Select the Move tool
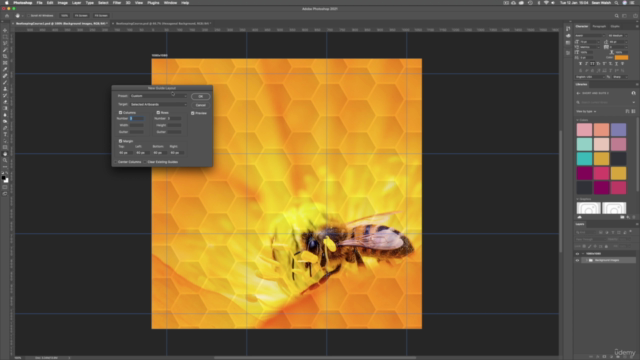 [x=5, y=30]
